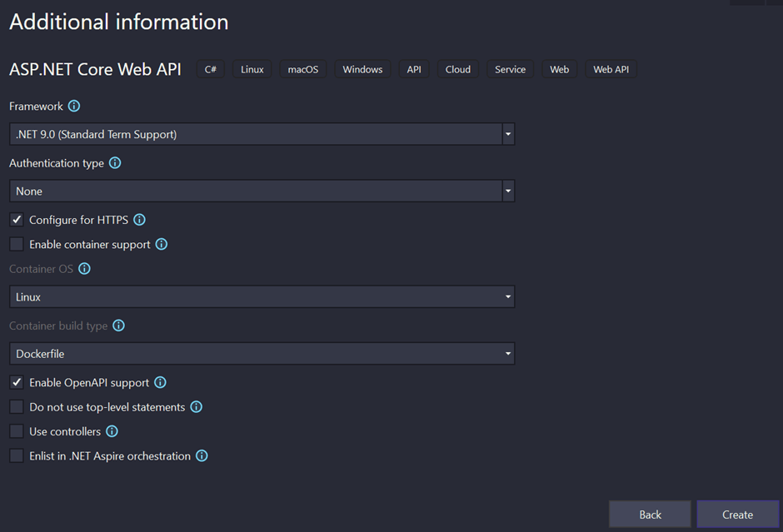783x532 pixels.
Task: Uncheck the Configure for HTTPS checkbox
Action: click(x=17, y=220)
